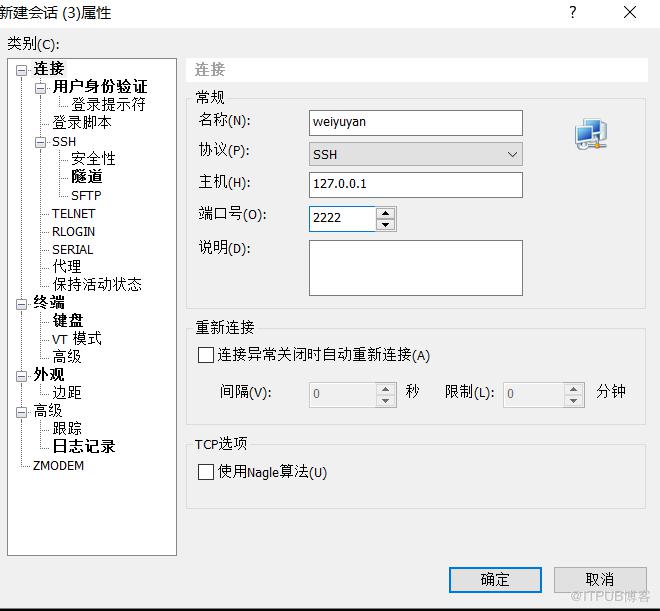The width and height of the screenshot is (660, 611).
Task: Select SFTP in the category tree
Action: 86,195
